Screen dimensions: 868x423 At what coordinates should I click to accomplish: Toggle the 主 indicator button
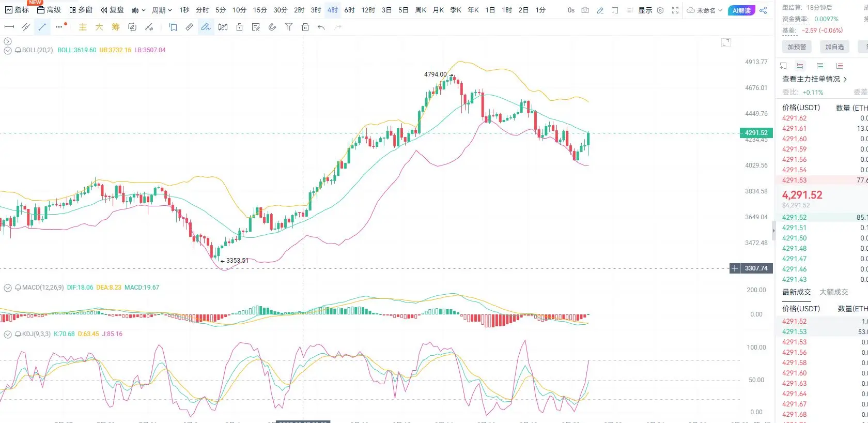tap(83, 27)
